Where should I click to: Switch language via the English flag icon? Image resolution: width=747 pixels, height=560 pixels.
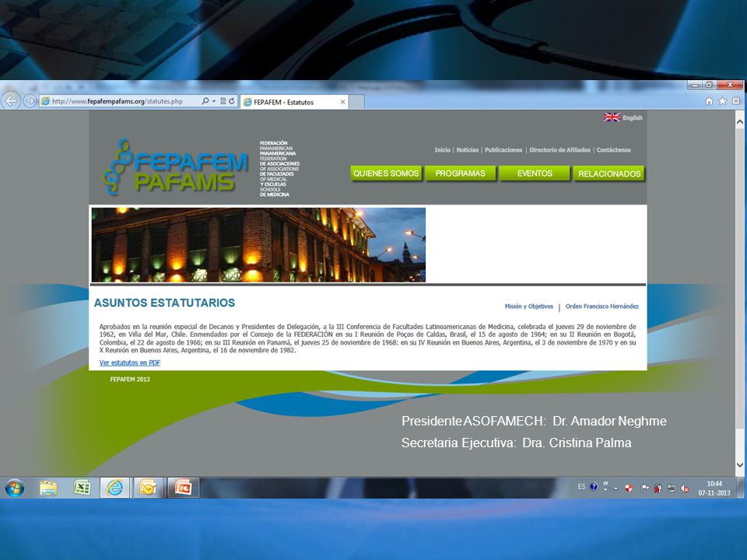click(x=612, y=117)
